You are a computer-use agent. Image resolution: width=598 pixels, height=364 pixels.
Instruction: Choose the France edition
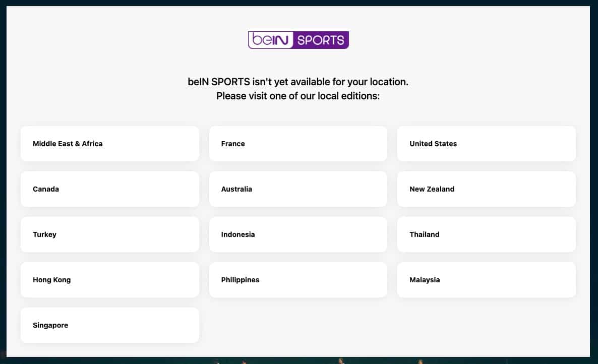point(298,144)
